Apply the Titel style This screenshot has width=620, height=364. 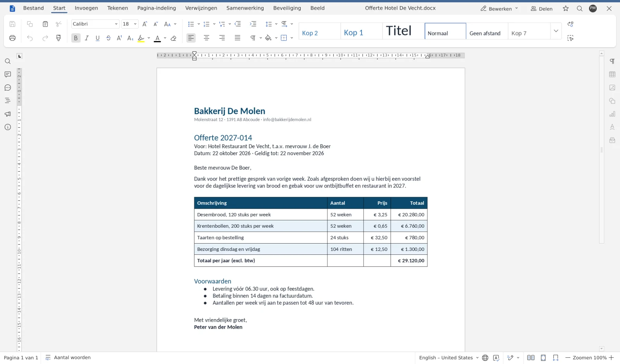pos(403,31)
